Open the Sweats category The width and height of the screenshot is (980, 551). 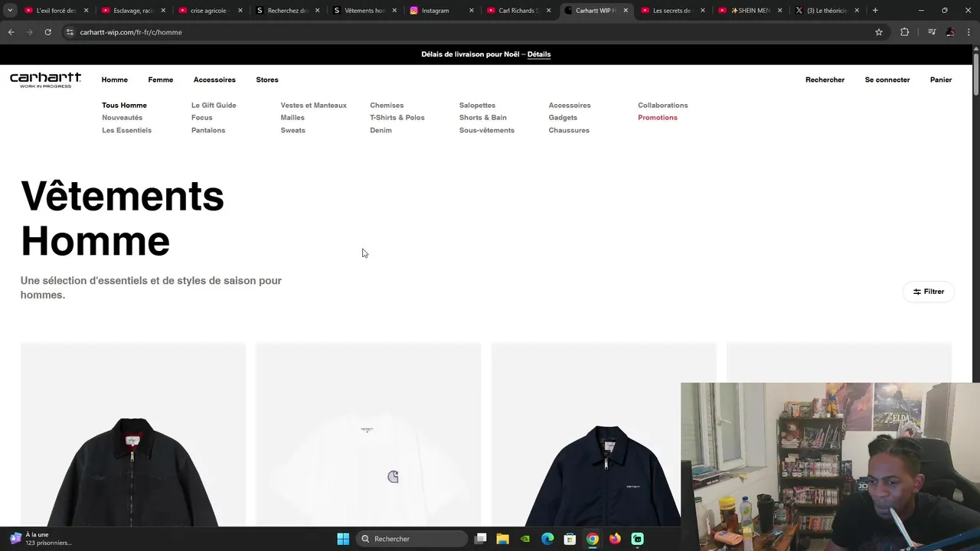click(293, 130)
